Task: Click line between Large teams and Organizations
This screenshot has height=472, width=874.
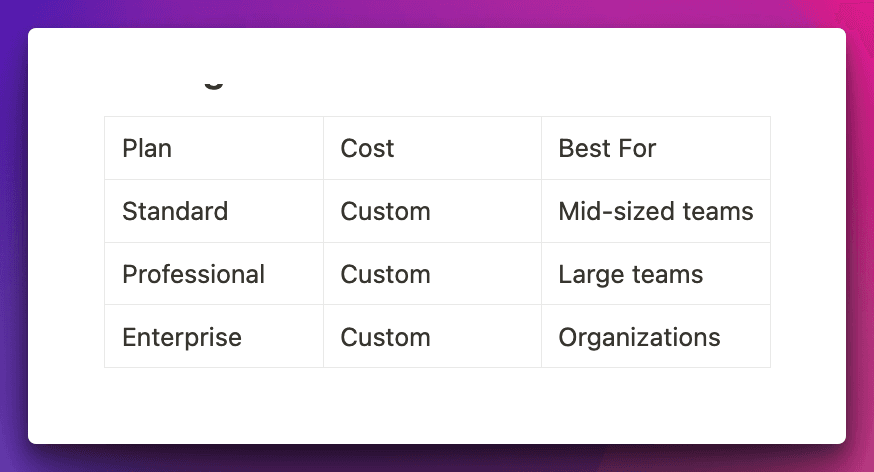Action: click(x=655, y=305)
